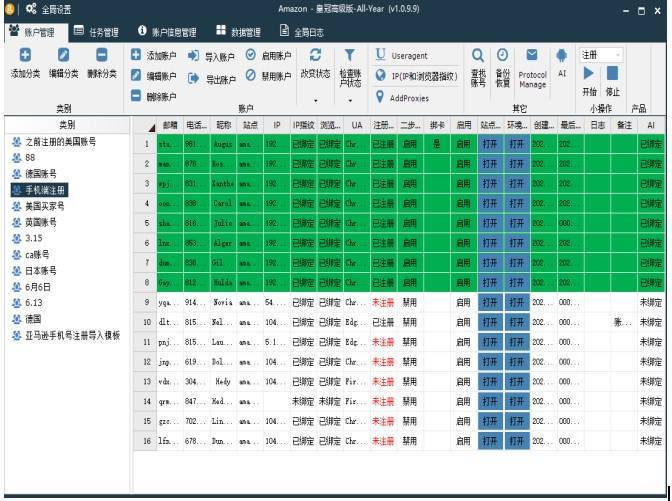Screen dimensions: 672x501
Task: Click the 编辑分类 (edit category) icon
Action: click(x=63, y=55)
